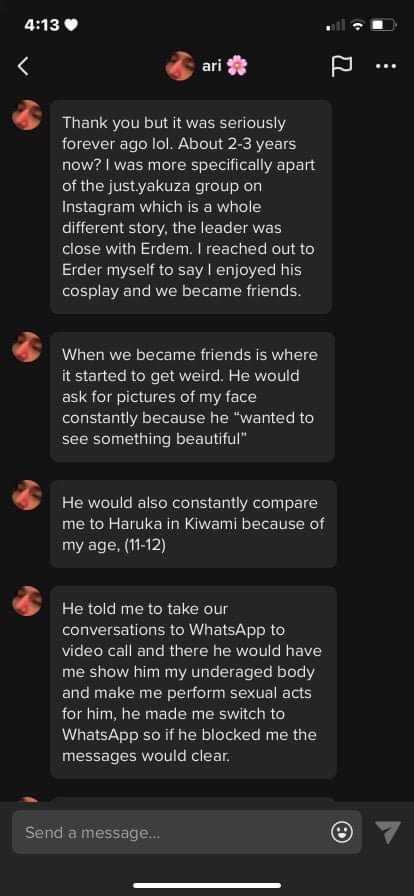Tap avatar beside the "He would also" message
The width and height of the screenshot is (414, 896).
27,495
